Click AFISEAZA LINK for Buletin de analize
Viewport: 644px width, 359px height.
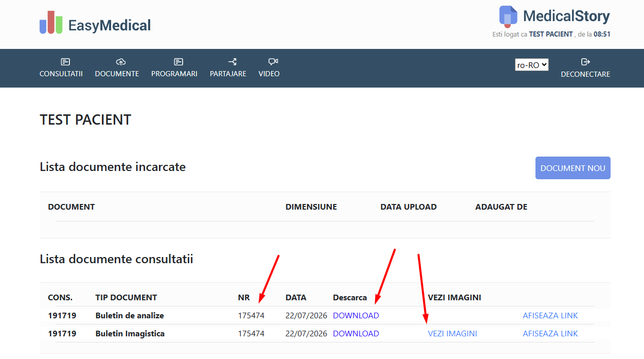tap(550, 316)
